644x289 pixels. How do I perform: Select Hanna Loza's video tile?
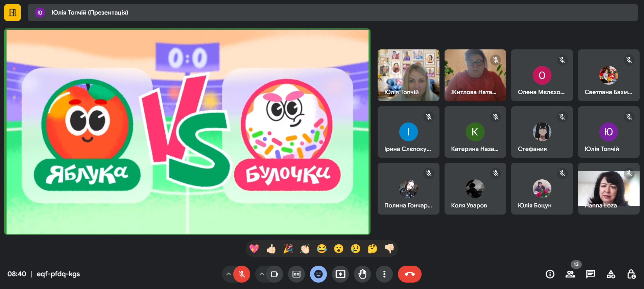pyautogui.click(x=609, y=188)
